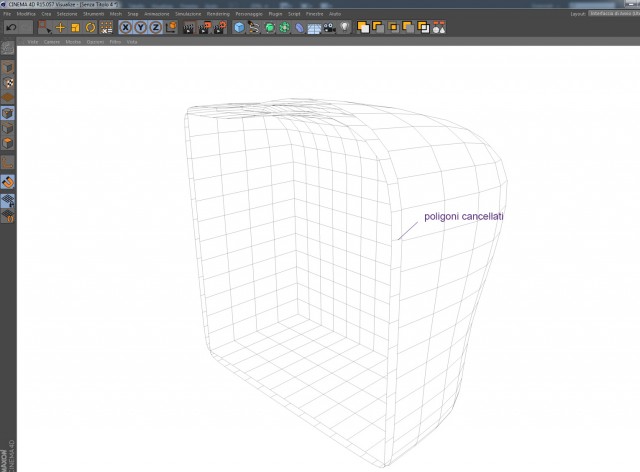Add a Cube primitive object

[x=239, y=27]
